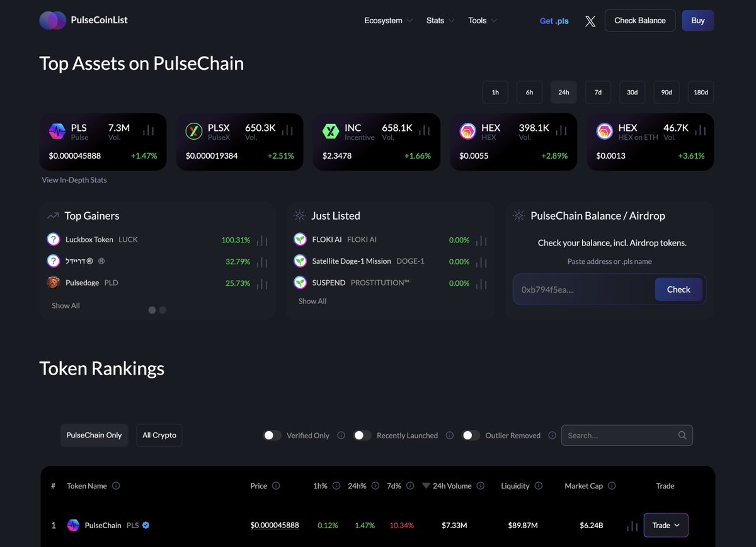Click the INC card chart bars icon

[425, 130]
